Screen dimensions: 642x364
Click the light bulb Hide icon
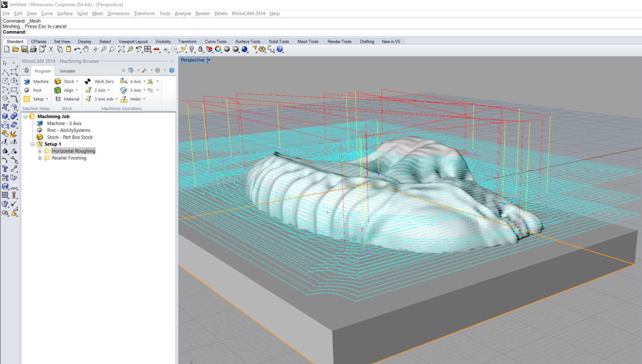coord(192,49)
